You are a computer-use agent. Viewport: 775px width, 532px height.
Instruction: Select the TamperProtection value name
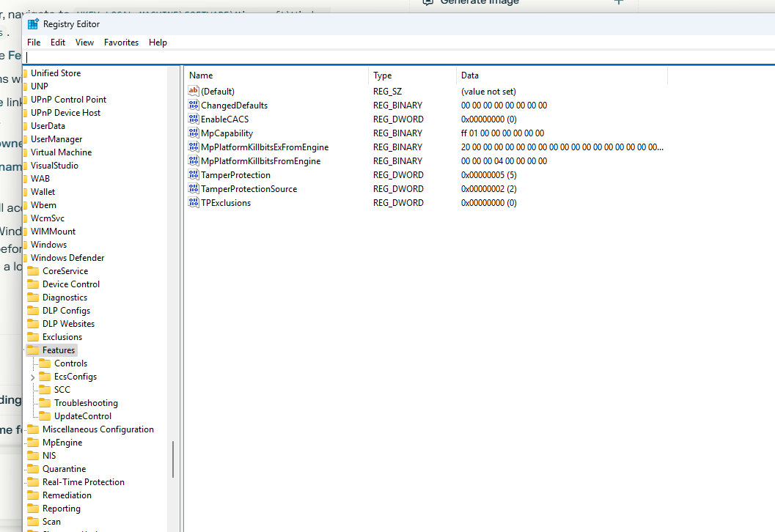tap(235, 175)
